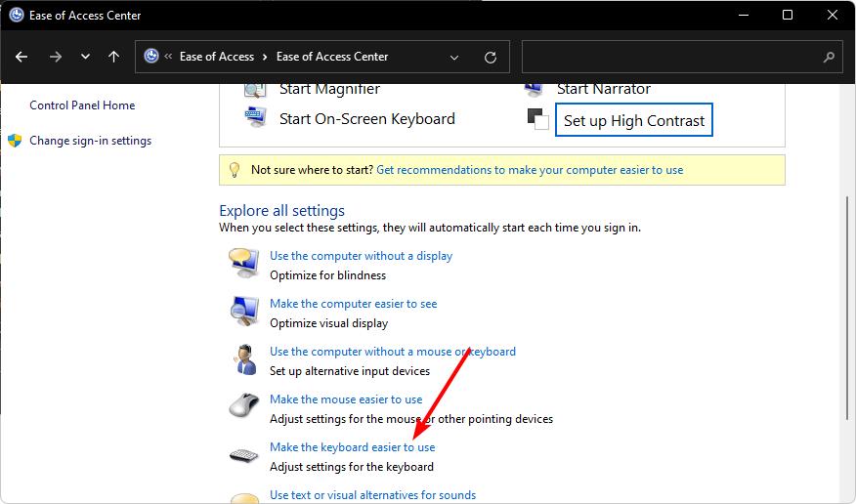Click the mouse icon
Image resolution: width=856 pixels, height=504 pixels.
click(243, 405)
